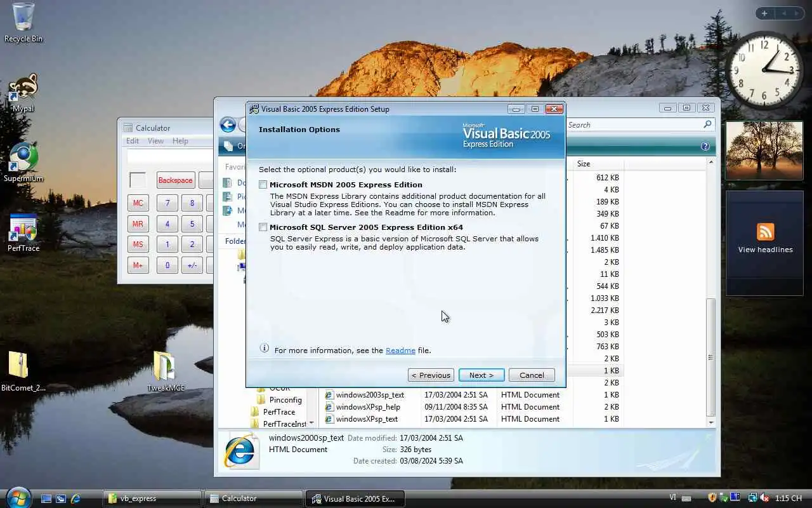Image resolution: width=812 pixels, height=508 pixels.
Task: Click digit 4 in Calculator
Action: pos(167,224)
